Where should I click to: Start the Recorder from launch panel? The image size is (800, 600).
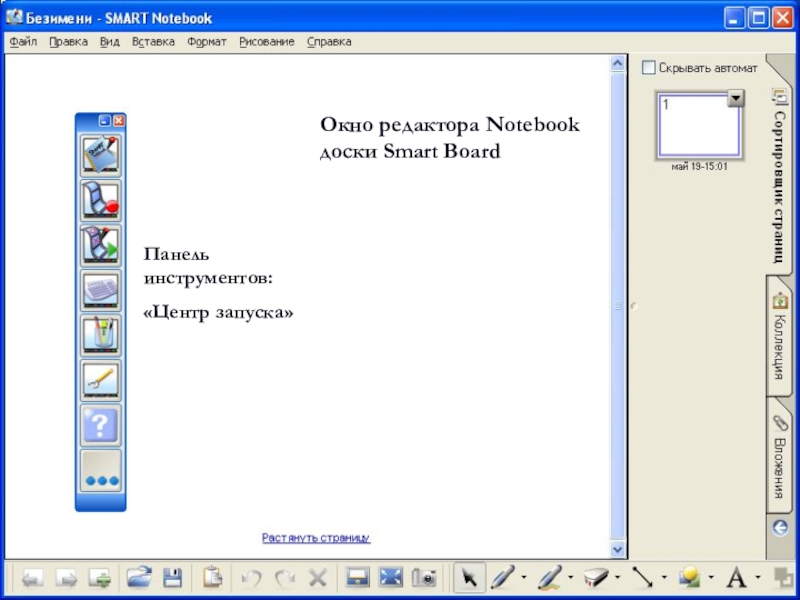click(x=100, y=201)
